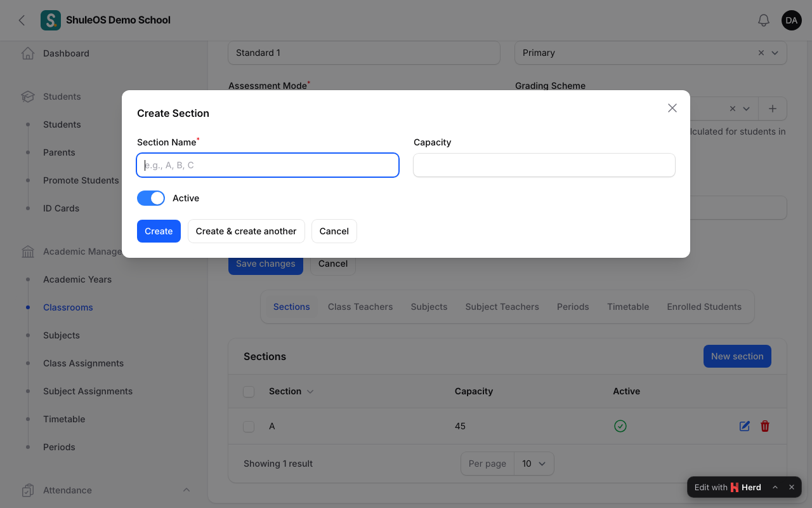This screenshot has width=812, height=508.
Task: Delete section A with trash icon
Action: click(765, 426)
